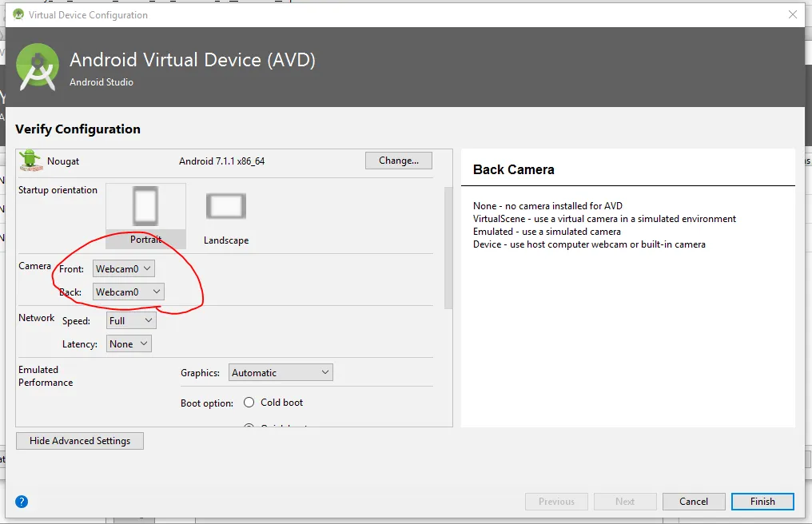Open the Front camera dropdown
The width and height of the screenshot is (812, 524).
click(x=124, y=268)
